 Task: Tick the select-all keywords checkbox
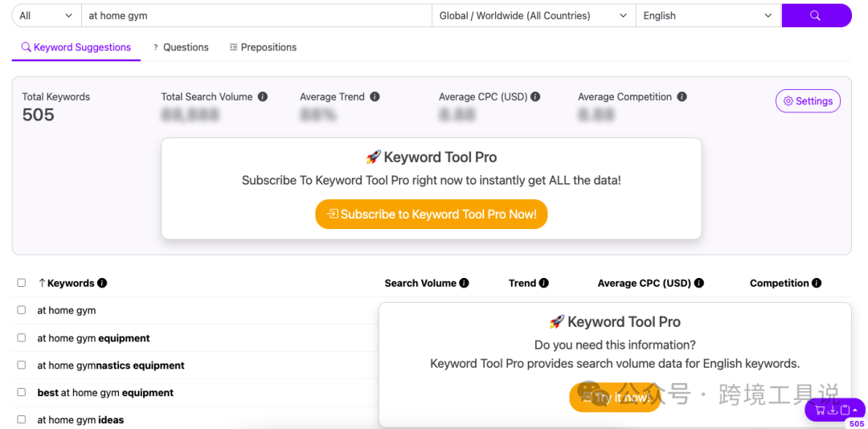coord(22,283)
